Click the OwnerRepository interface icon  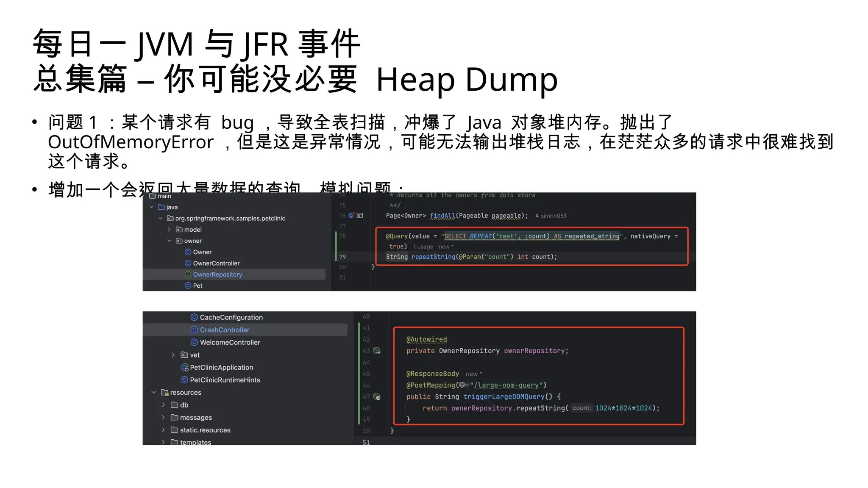188,274
